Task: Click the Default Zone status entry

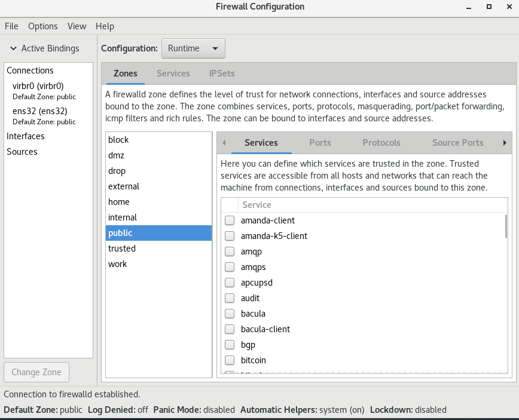Action: pyautogui.click(x=43, y=410)
